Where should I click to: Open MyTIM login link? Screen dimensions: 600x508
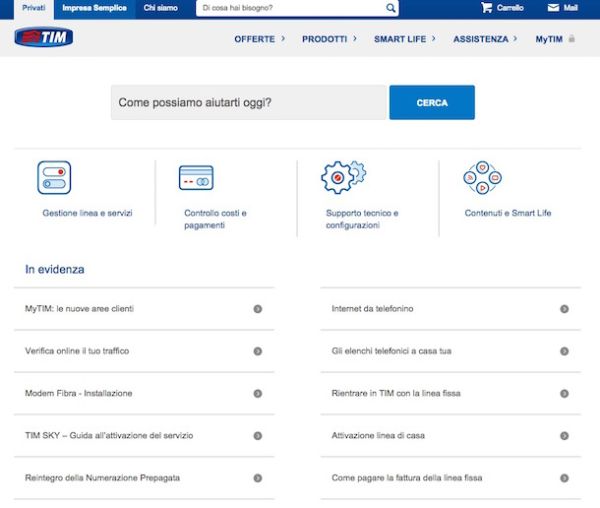tap(549, 39)
